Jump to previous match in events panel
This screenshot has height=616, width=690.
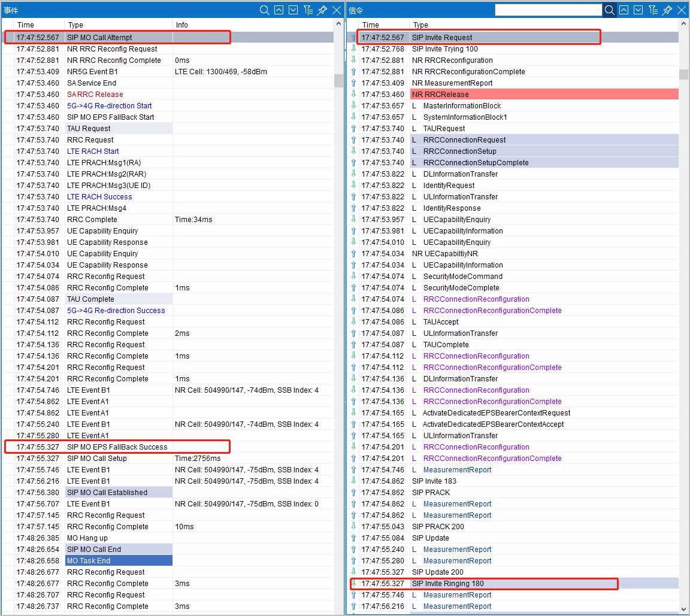click(279, 10)
